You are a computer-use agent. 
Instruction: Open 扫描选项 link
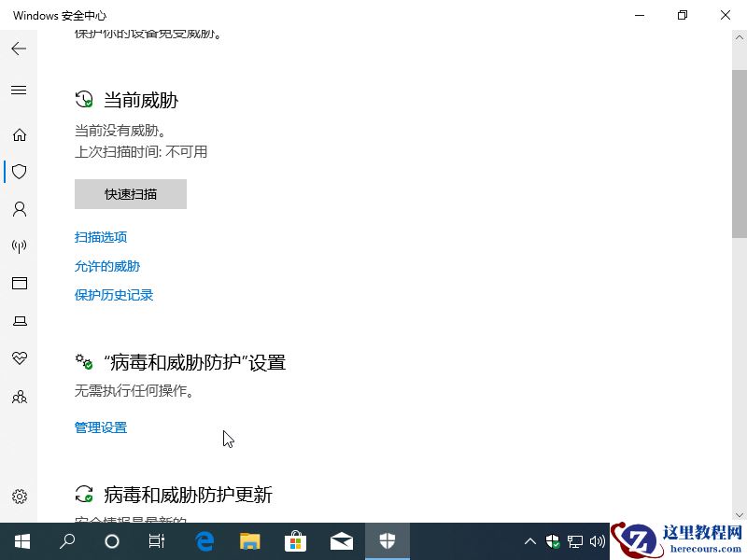click(x=101, y=237)
